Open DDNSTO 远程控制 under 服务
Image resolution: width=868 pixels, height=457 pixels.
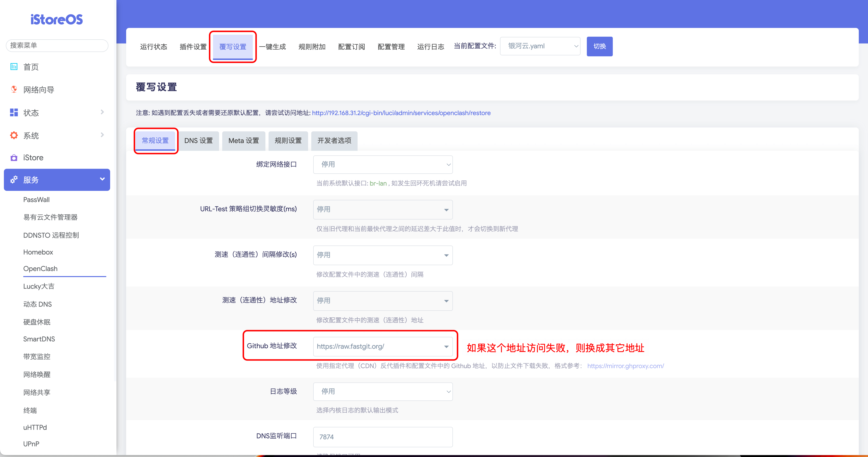coord(51,235)
